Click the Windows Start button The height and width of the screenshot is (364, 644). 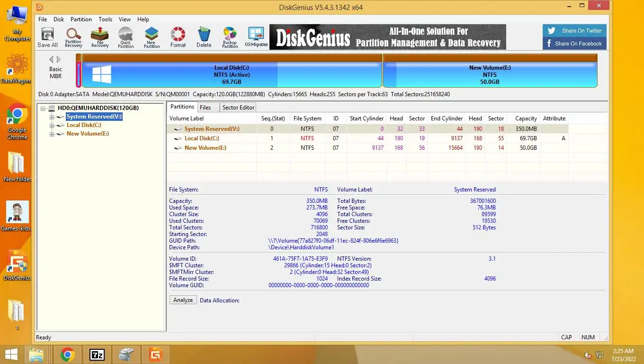tap(10, 355)
